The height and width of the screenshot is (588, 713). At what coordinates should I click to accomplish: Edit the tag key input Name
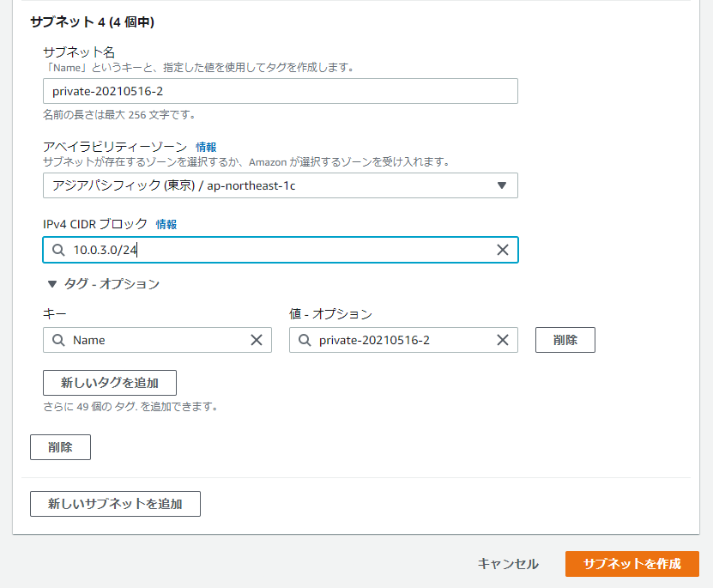tap(157, 340)
